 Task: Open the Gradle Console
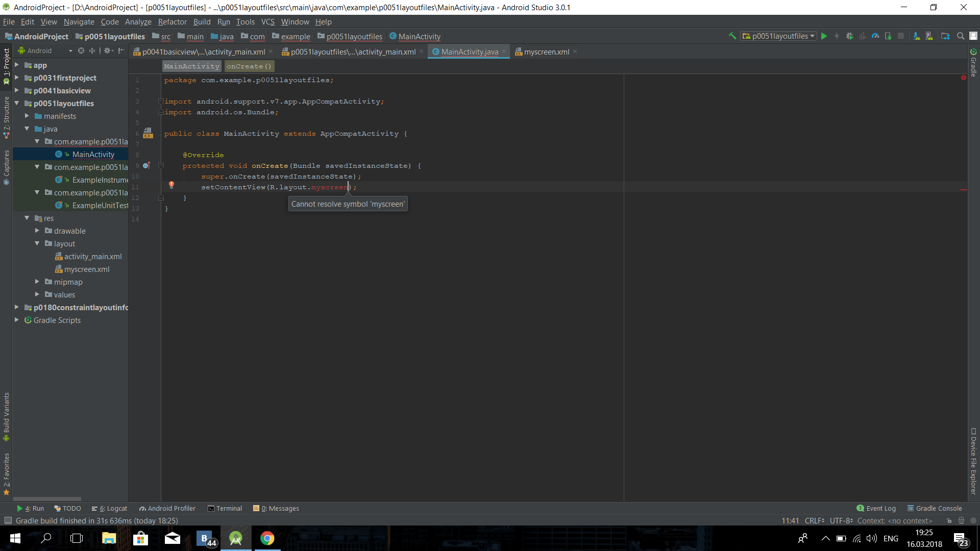[x=934, y=509]
